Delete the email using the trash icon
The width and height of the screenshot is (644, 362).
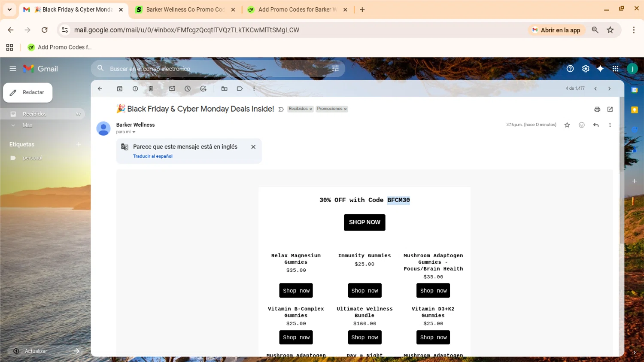(151, 88)
